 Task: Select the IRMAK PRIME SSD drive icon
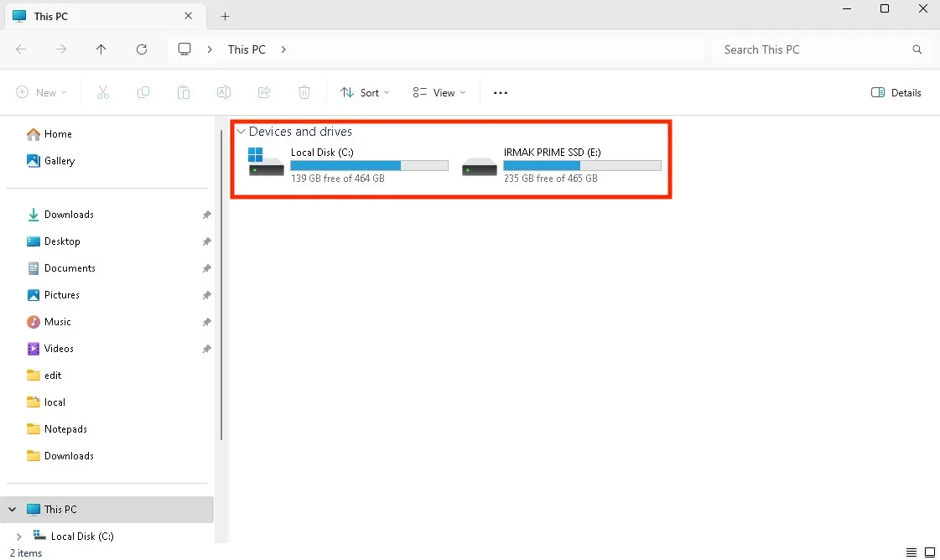(480, 166)
